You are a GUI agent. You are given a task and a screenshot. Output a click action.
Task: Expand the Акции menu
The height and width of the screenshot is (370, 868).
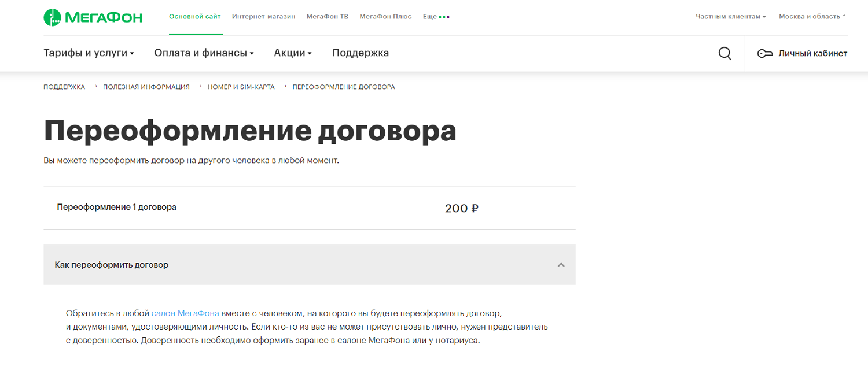[292, 53]
